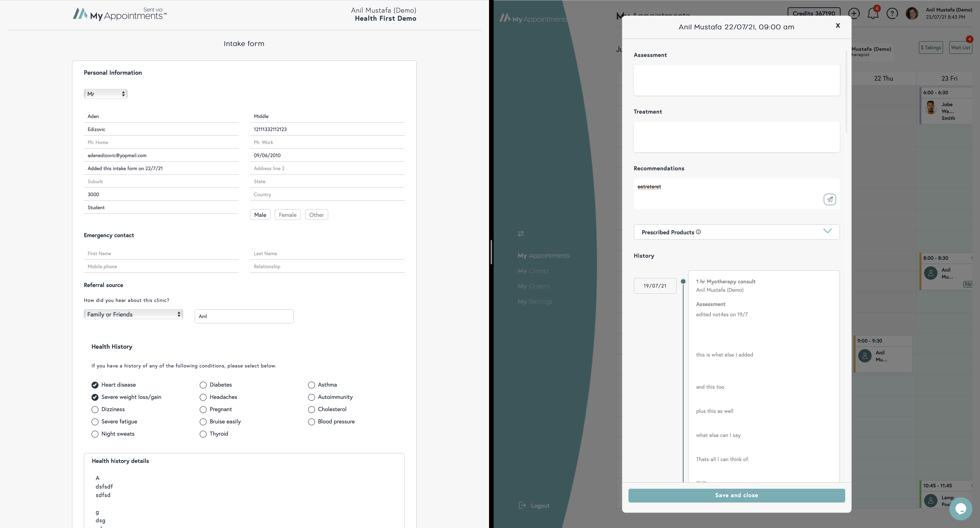Click the plus add-new icon
Screen dimensions: 980x528
click(x=854, y=14)
